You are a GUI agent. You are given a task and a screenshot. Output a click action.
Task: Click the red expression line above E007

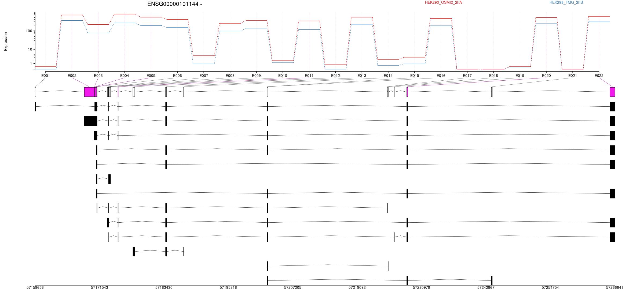[204, 56]
